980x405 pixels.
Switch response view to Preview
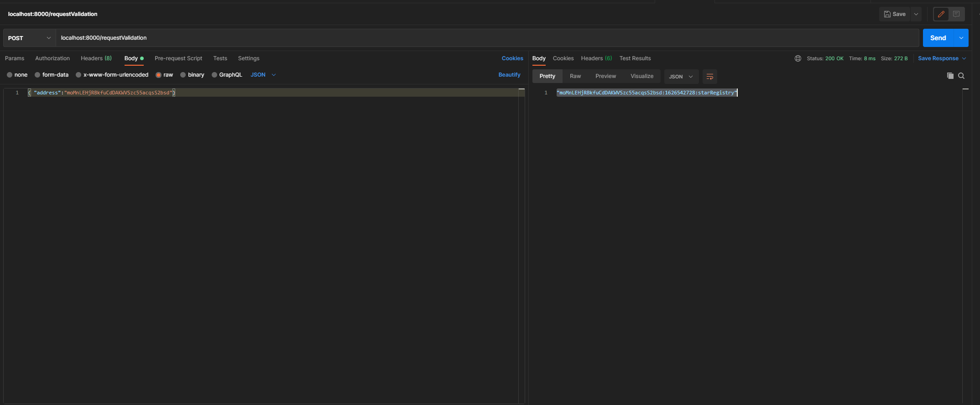605,76
